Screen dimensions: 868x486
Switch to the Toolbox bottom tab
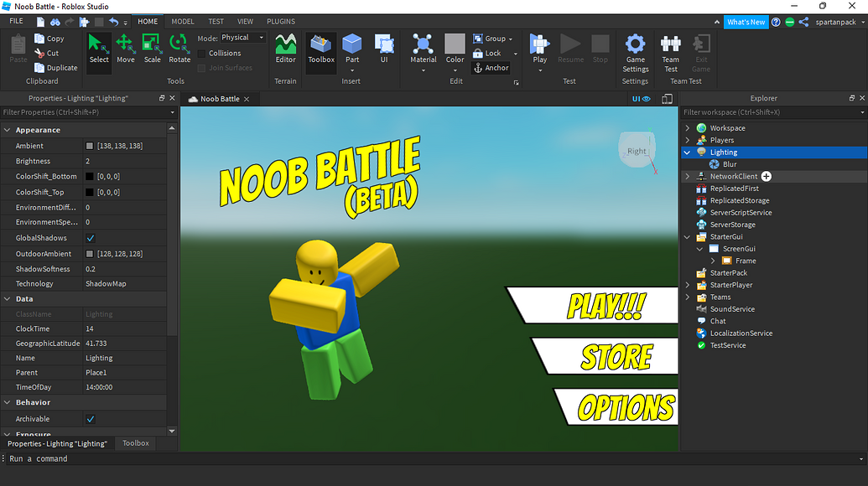coord(136,443)
